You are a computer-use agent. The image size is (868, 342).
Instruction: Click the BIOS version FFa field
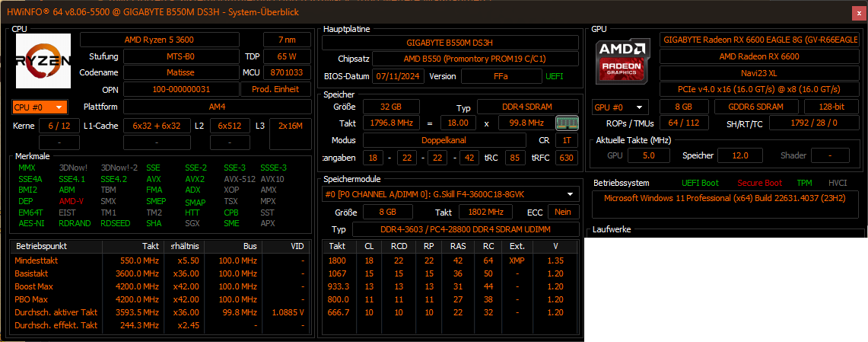pos(501,76)
